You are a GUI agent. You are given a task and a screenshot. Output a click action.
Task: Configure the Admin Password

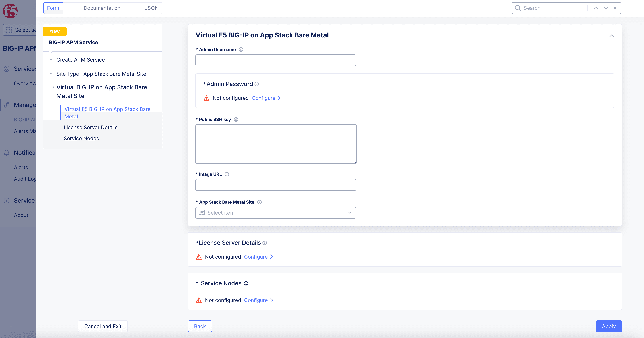tap(264, 98)
